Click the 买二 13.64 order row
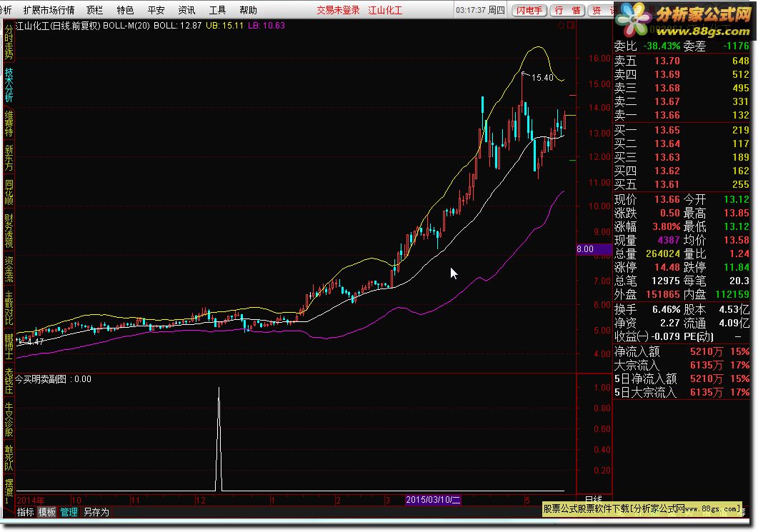758x532 pixels. pos(681,144)
